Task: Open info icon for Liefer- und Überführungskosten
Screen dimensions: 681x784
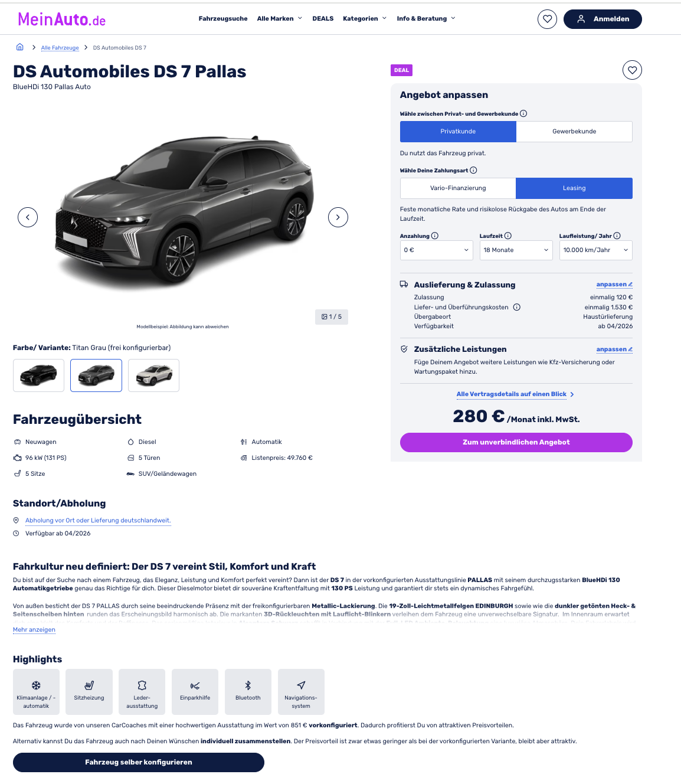Action: 517,307
